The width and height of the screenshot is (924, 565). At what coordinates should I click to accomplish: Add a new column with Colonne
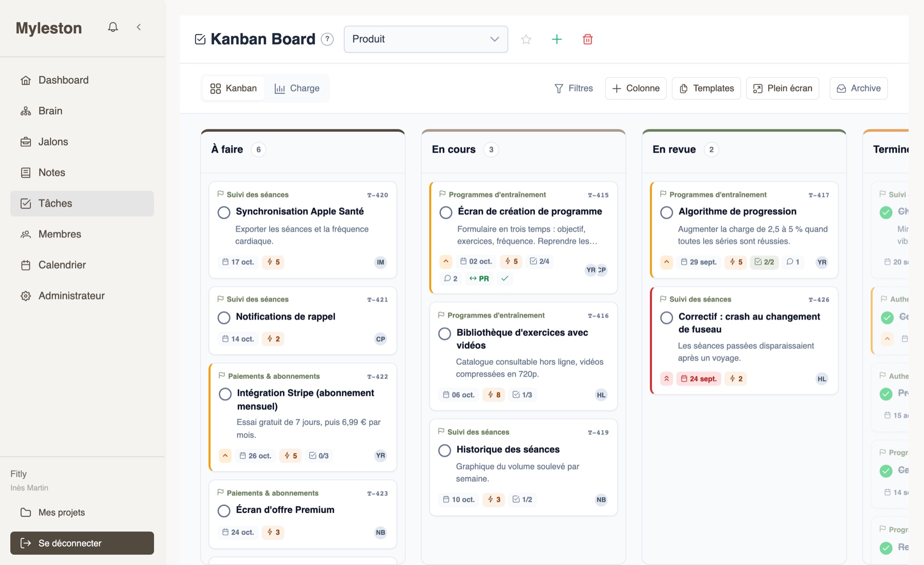pyautogui.click(x=636, y=88)
